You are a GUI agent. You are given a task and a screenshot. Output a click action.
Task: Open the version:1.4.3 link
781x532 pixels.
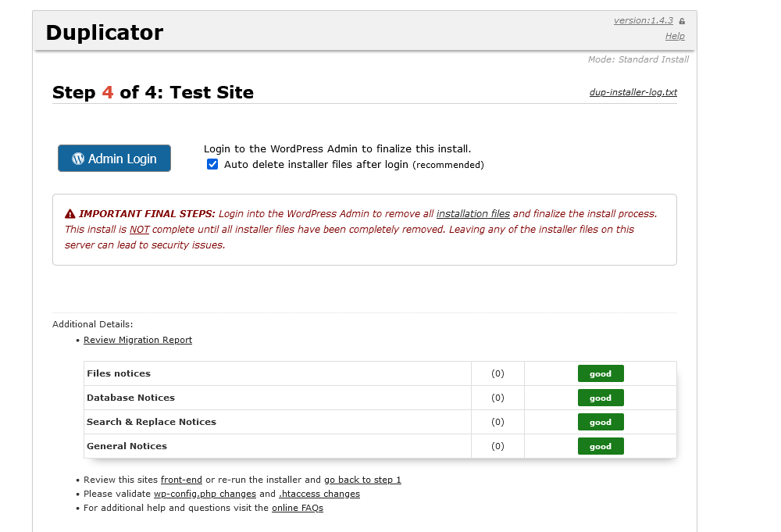pyautogui.click(x=643, y=20)
